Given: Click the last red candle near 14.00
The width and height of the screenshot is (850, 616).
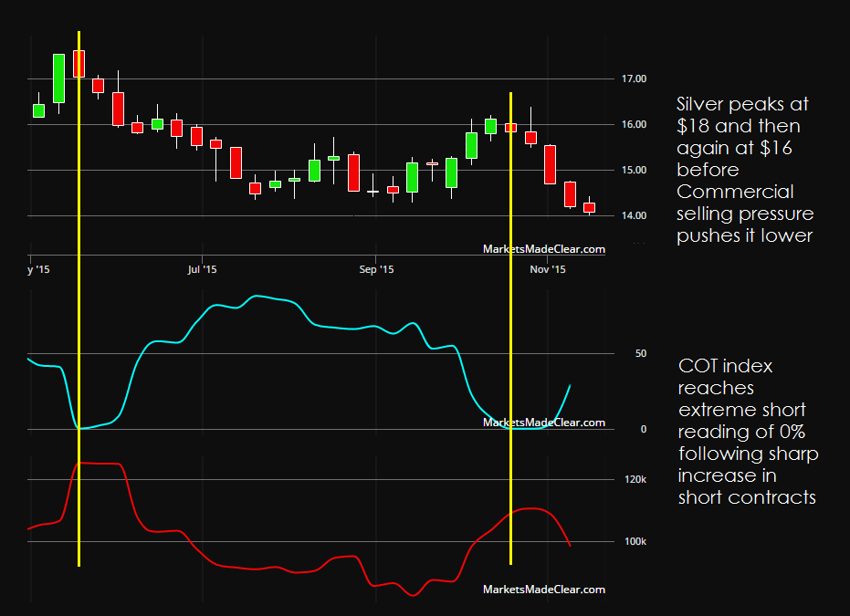Looking at the screenshot, I should (x=589, y=207).
